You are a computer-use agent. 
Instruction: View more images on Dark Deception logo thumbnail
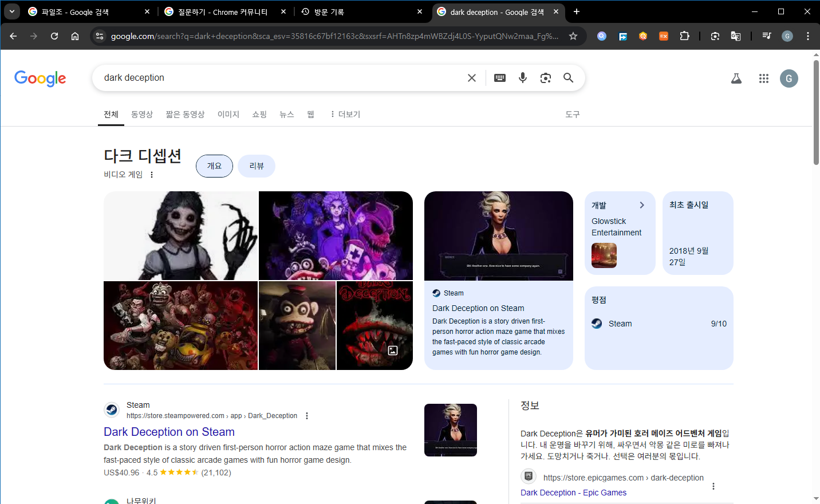pyautogui.click(x=374, y=325)
